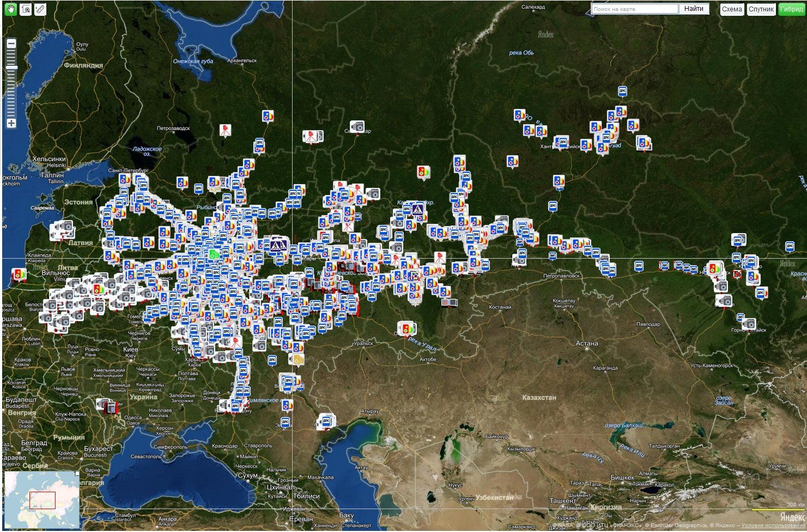Click the traffic light marker near Uralsk
Image resolution: width=807 pixels, height=532 pixels.
(x=406, y=328)
